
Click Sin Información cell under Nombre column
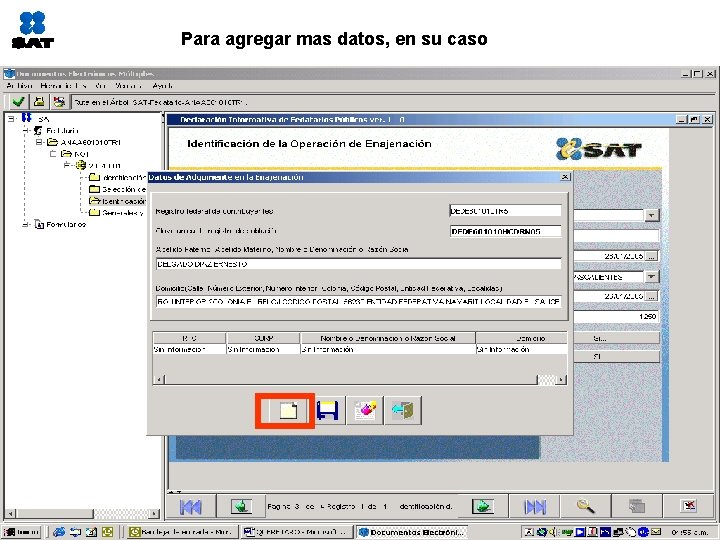[x=388, y=349]
